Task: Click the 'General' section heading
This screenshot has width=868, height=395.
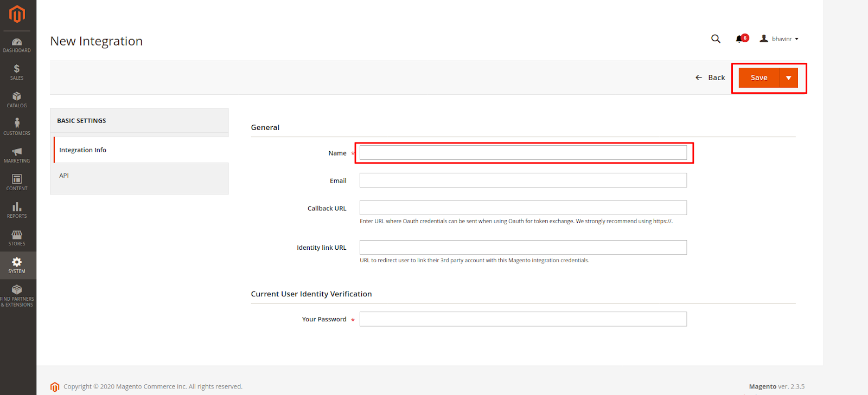Action: 265,127
